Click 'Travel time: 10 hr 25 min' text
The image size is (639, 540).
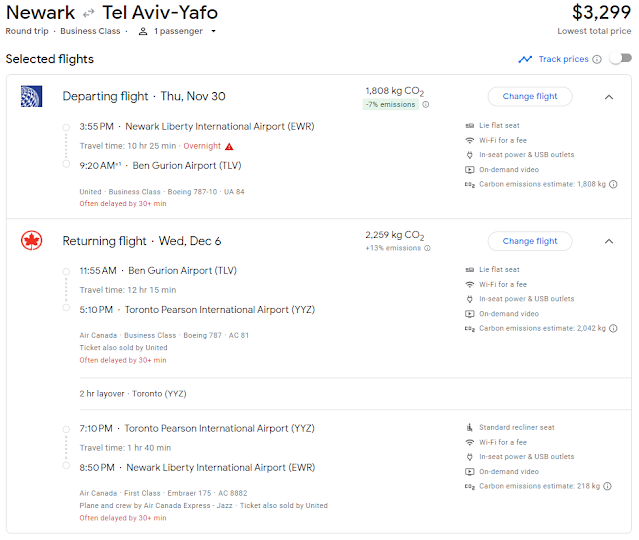128,146
